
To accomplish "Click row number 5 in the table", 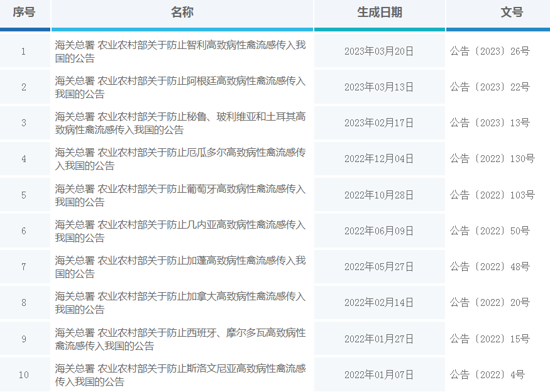I will tap(25, 195).
